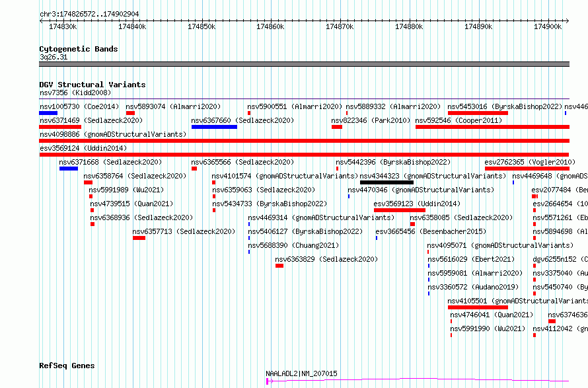Open variant nsv7356 (Kidd2008)
588x388 pixels.
point(75,93)
